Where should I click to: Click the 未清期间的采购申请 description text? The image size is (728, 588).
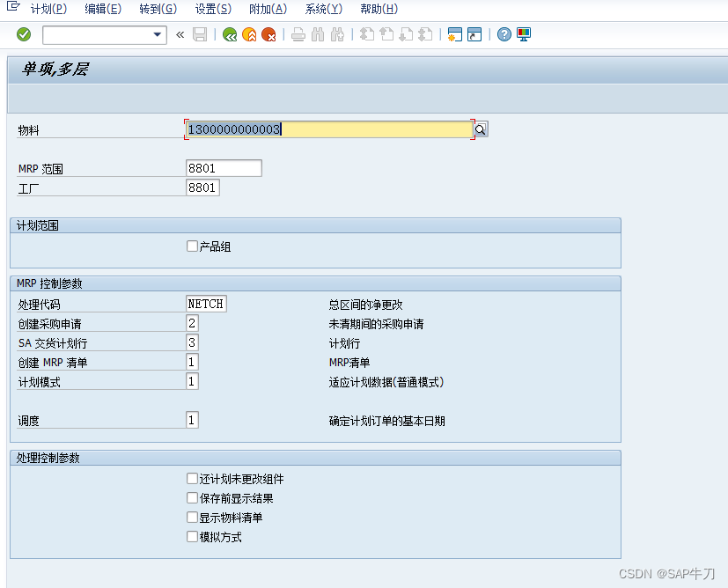pyautogui.click(x=377, y=324)
